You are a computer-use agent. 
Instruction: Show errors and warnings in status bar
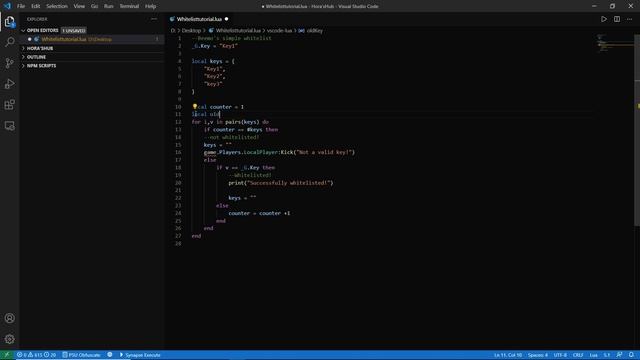tap(36, 355)
